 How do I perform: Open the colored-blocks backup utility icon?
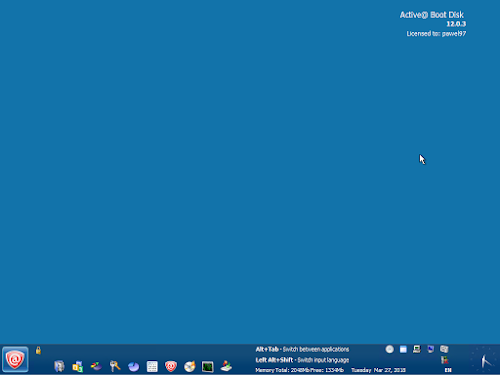coord(78,366)
